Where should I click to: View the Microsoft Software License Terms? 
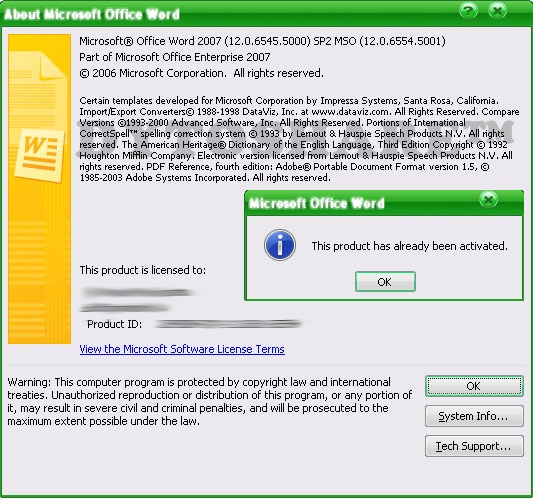pos(182,349)
